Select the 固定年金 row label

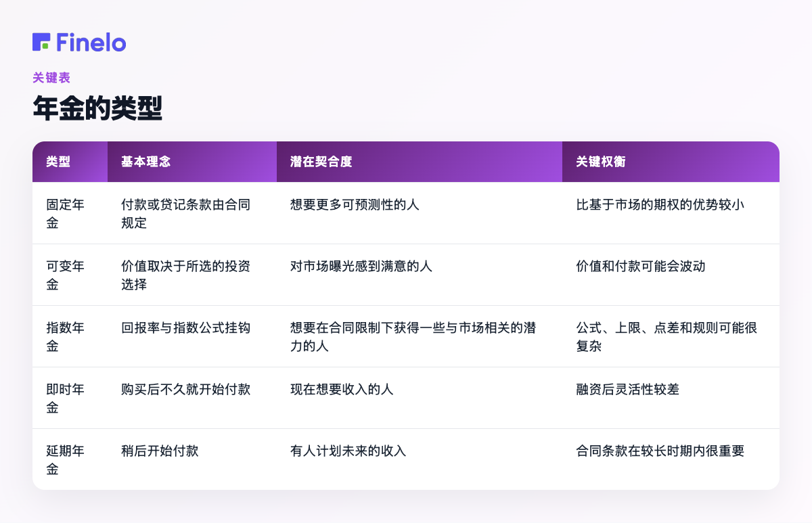click(65, 213)
